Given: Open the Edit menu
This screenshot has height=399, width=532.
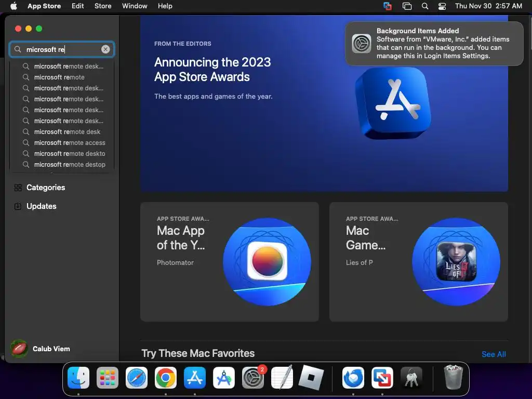Looking at the screenshot, I should coord(78,6).
